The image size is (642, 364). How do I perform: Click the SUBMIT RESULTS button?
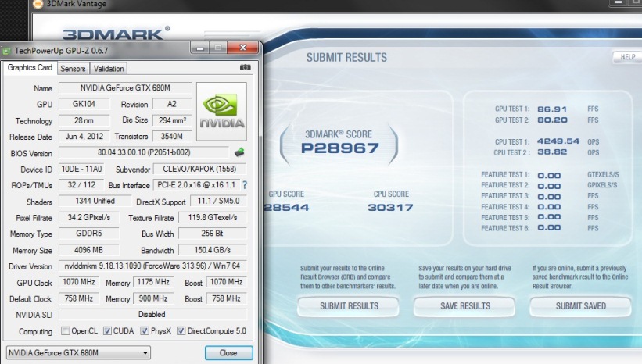[x=349, y=306]
